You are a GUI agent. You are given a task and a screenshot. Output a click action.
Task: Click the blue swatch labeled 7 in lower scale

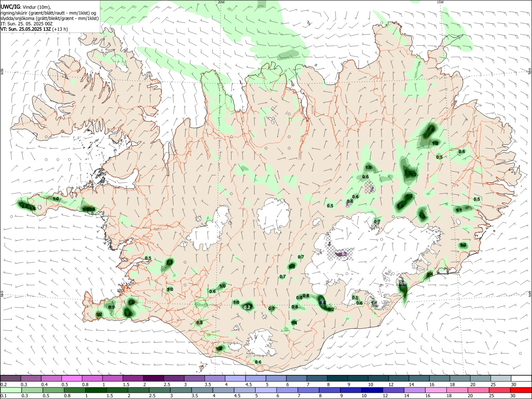(x=308, y=390)
